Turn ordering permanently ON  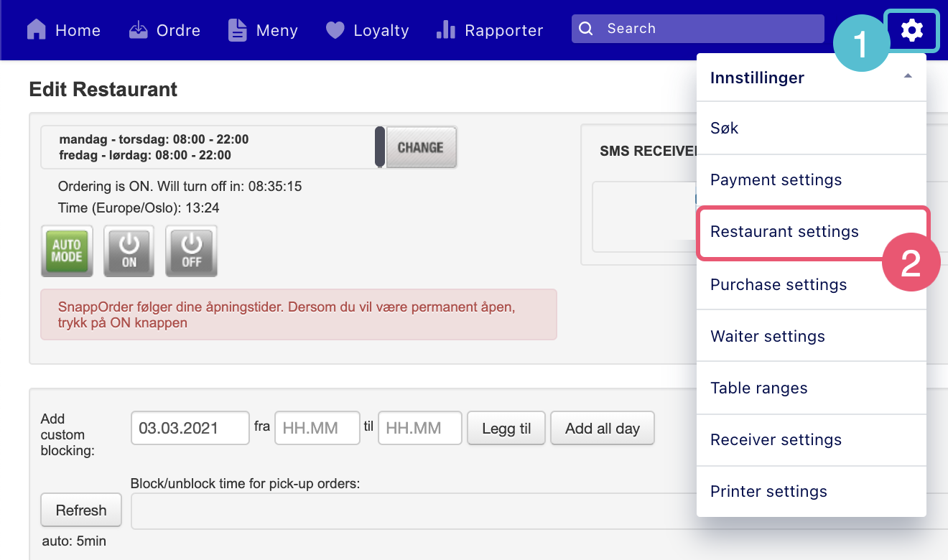[x=129, y=251]
